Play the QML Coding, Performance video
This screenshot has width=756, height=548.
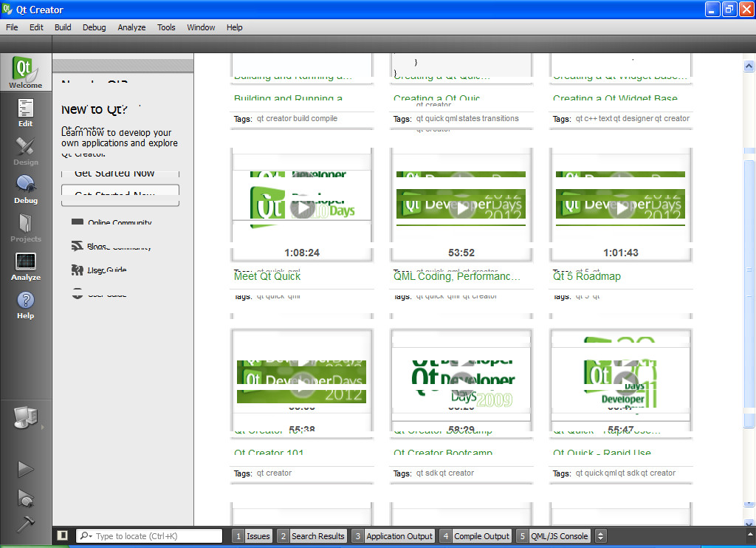click(461, 208)
